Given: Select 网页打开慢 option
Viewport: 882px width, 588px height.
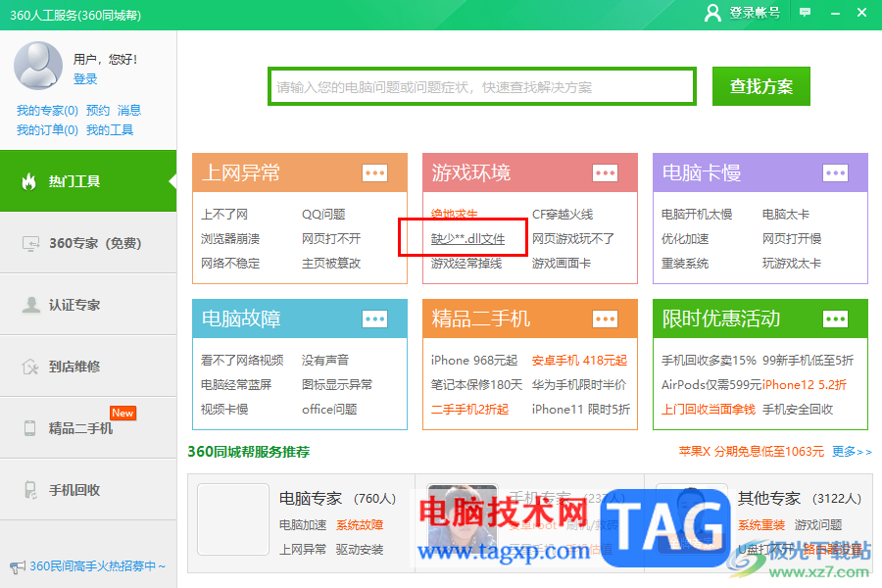Looking at the screenshot, I should [792, 238].
